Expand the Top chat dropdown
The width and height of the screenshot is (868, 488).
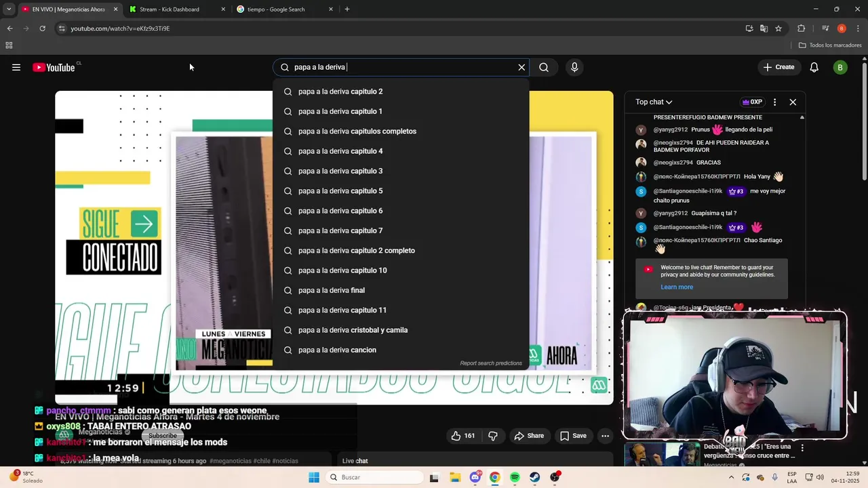click(654, 102)
